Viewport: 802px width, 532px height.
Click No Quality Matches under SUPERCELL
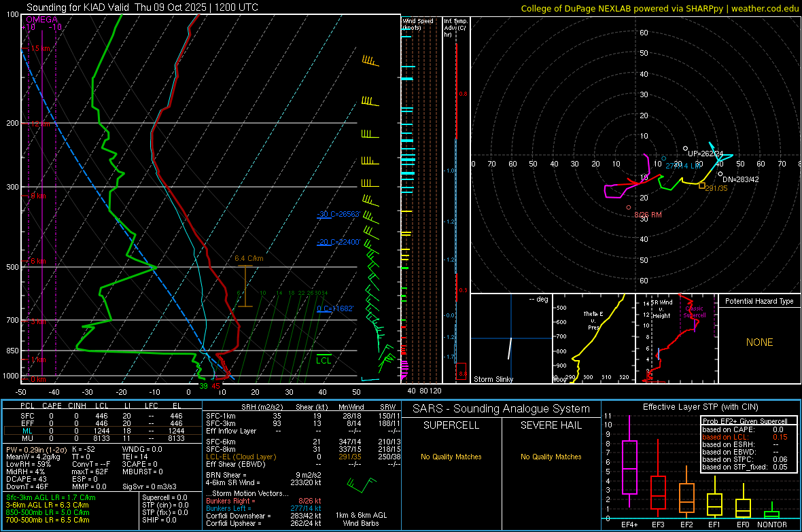[451, 457]
